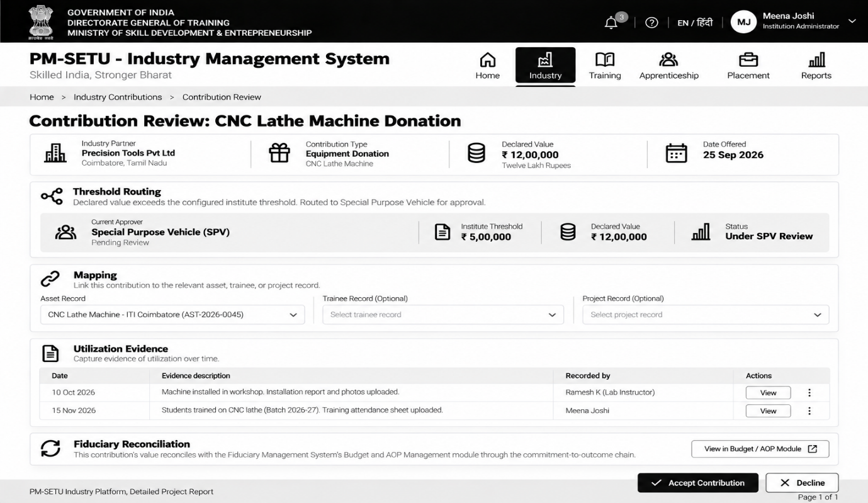The height and width of the screenshot is (503, 868).
Task: Expand the Asset Record dropdown
Action: pyautogui.click(x=172, y=315)
